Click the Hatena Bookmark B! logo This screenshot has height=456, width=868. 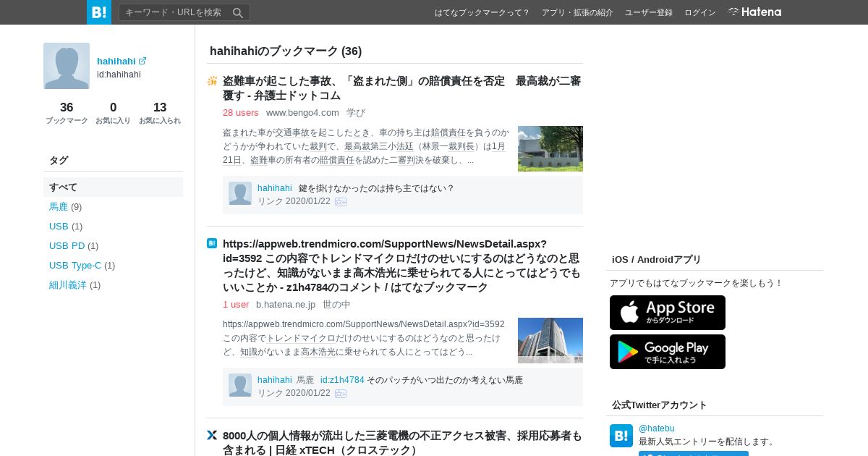[99, 12]
